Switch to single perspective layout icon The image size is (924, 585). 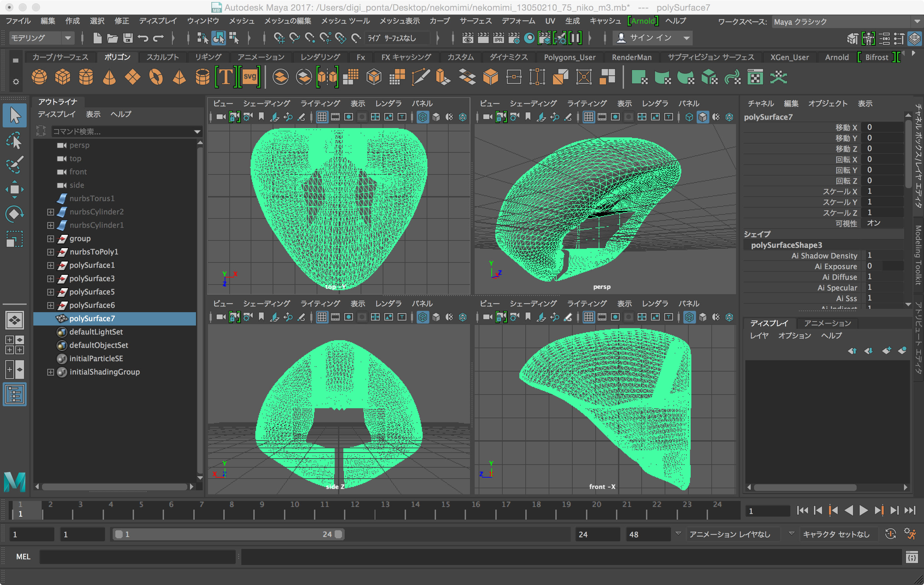coord(15,320)
